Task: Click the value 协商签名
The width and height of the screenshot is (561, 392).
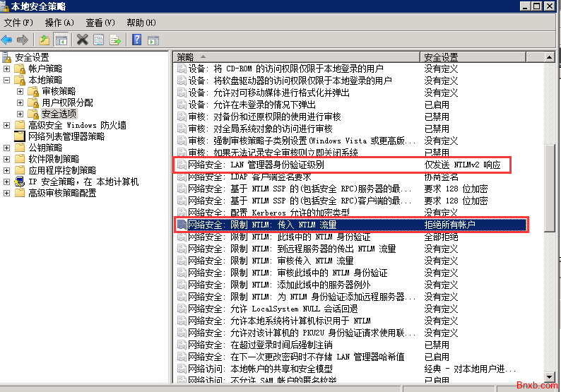Action: point(441,177)
